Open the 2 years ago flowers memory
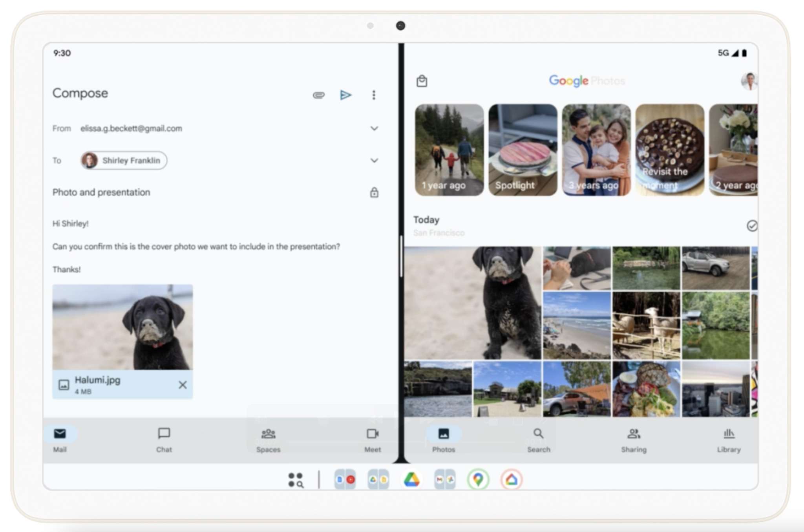Image resolution: width=804 pixels, height=532 pixels. 733,150
